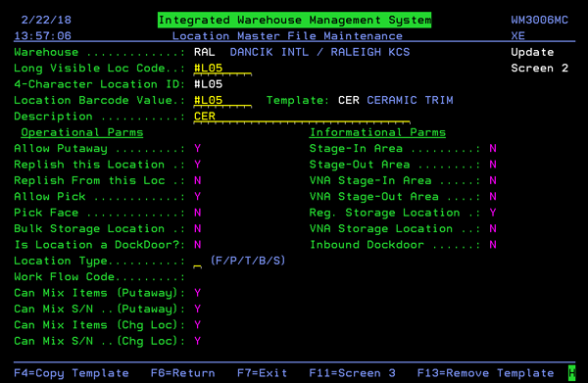Select the Replish this Location value

[x=198, y=165]
